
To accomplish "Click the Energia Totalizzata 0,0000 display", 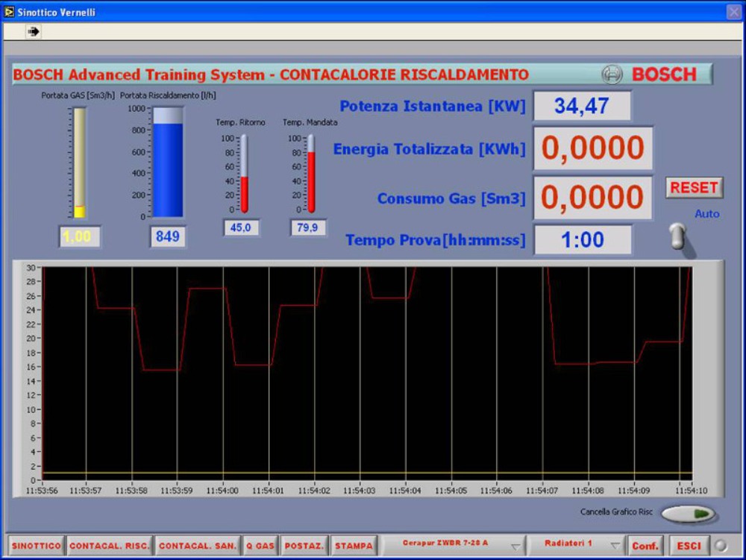I will click(593, 148).
